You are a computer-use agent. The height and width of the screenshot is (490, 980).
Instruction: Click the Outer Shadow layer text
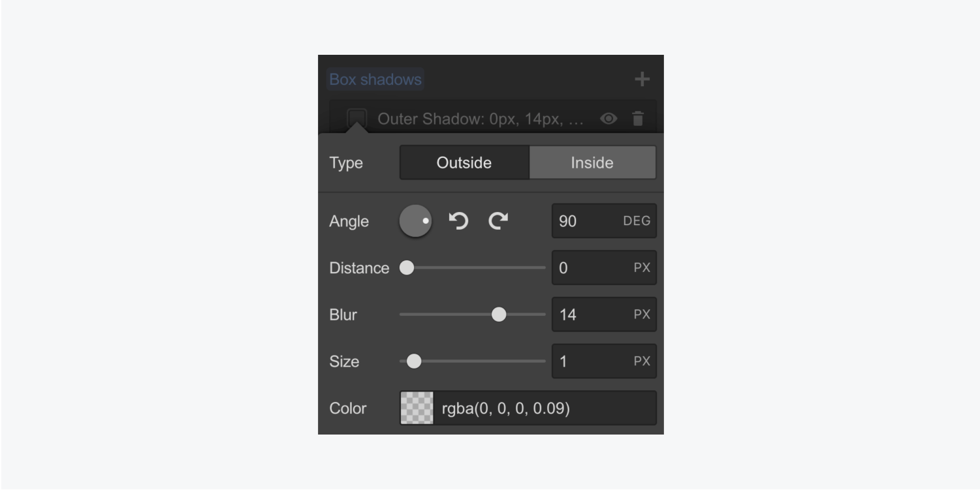click(481, 119)
